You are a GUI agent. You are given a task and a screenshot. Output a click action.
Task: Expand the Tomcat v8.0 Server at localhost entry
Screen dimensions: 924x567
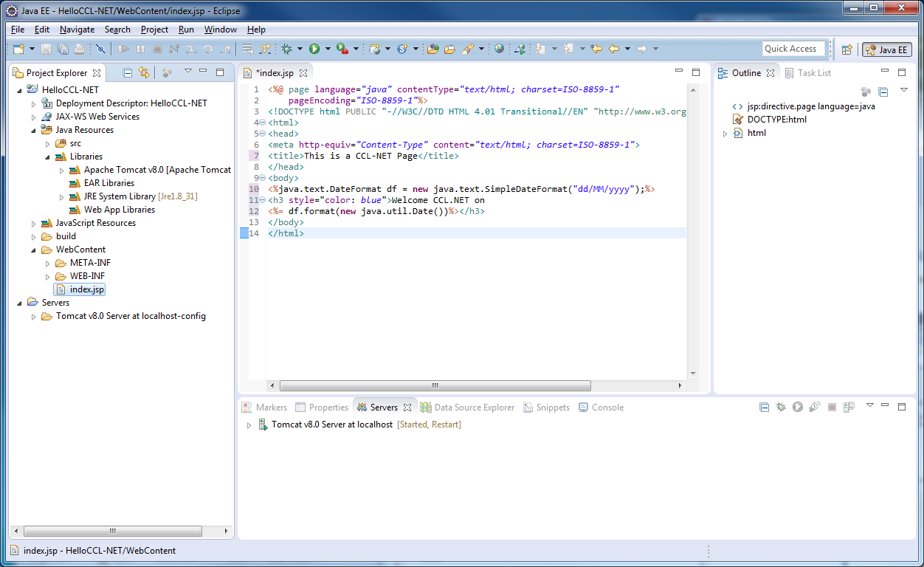pyautogui.click(x=249, y=425)
